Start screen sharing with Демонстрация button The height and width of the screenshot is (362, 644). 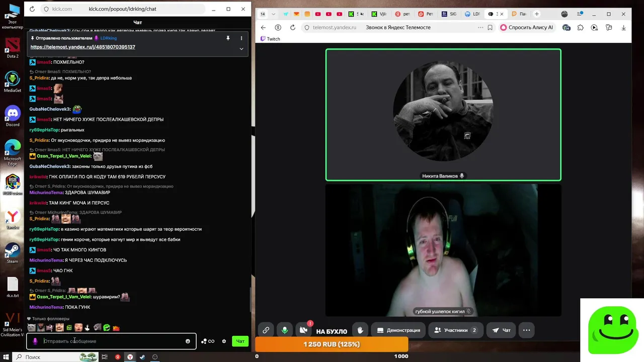click(398, 330)
